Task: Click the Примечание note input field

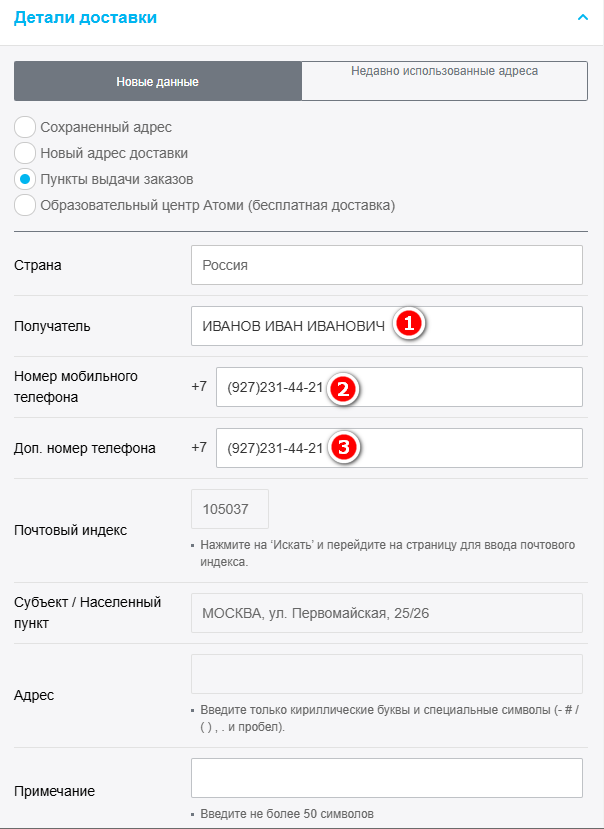Action: click(386, 778)
